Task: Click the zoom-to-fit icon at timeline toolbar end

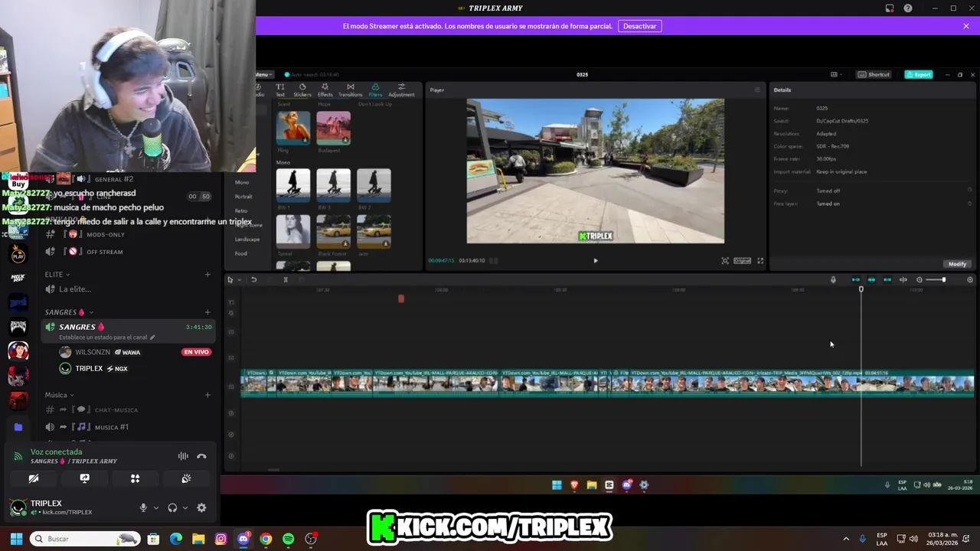Action: (970, 279)
